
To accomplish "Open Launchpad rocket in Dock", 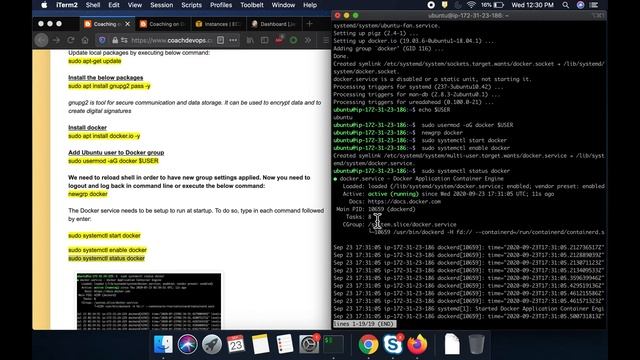I will click(x=212, y=344).
